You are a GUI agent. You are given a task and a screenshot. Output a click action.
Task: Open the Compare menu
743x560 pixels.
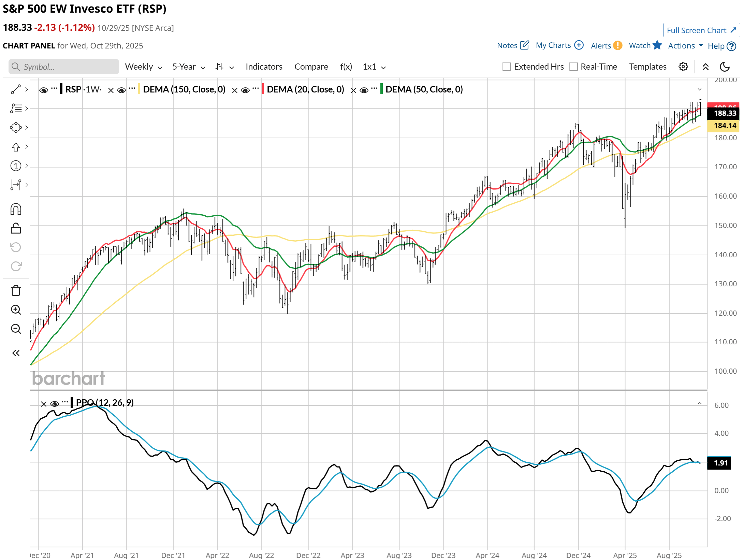(311, 67)
